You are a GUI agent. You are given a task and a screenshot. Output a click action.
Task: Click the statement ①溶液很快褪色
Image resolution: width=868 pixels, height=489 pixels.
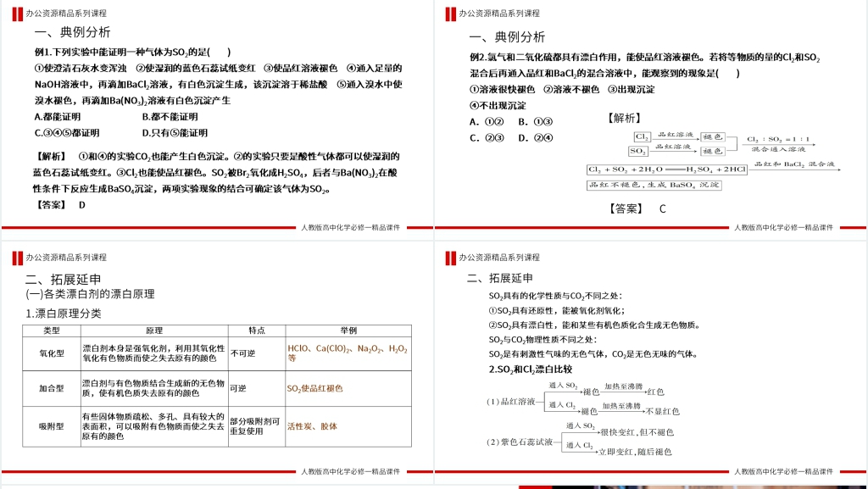point(502,89)
